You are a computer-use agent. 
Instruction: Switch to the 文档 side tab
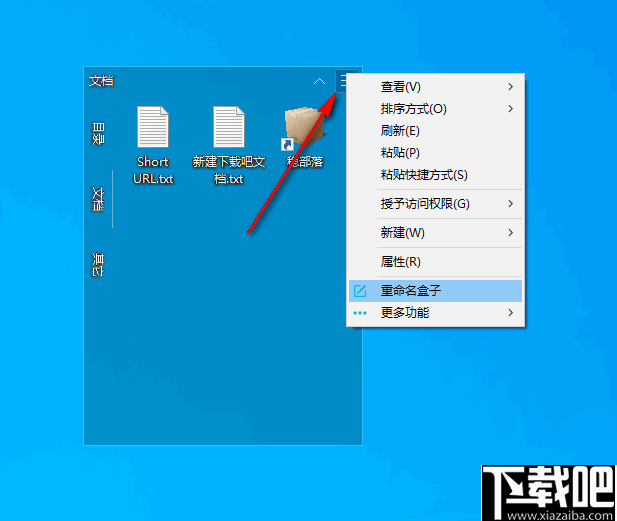98,199
